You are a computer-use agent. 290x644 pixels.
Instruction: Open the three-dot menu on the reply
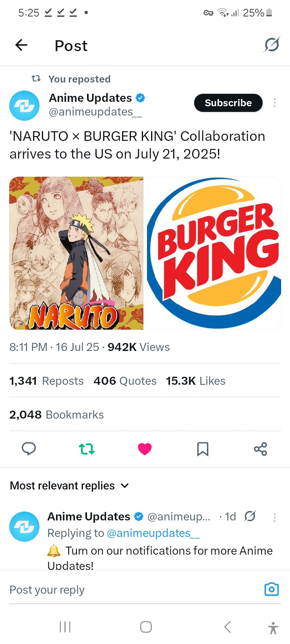(275, 517)
